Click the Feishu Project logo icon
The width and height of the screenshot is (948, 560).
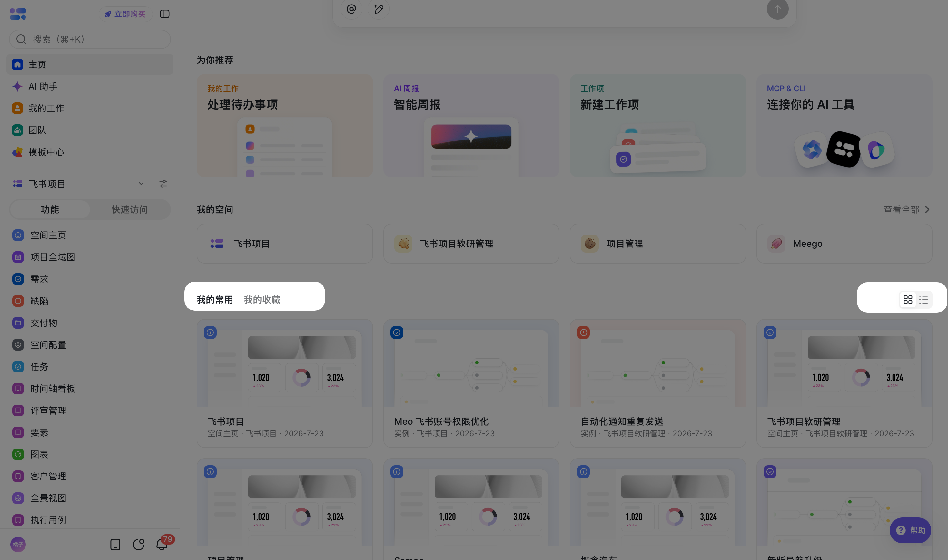click(x=18, y=14)
